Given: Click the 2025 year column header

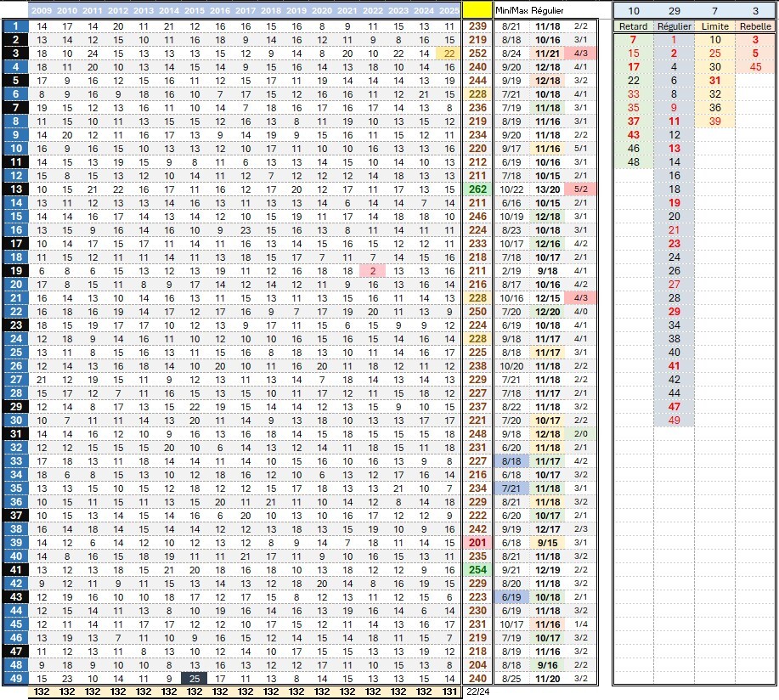Looking at the screenshot, I should (x=449, y=10).
